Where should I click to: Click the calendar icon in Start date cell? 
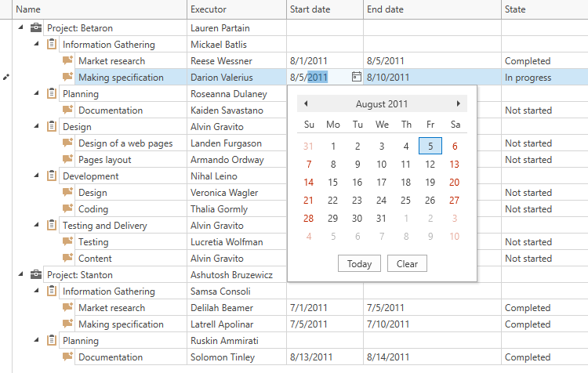pyautogui.click(x=356, y=77)
